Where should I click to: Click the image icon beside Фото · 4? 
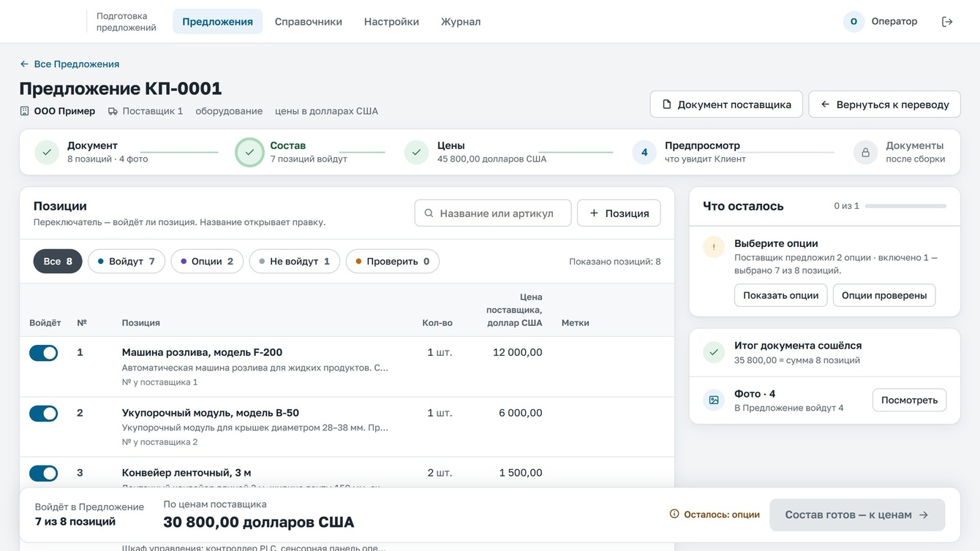point(714,400)
